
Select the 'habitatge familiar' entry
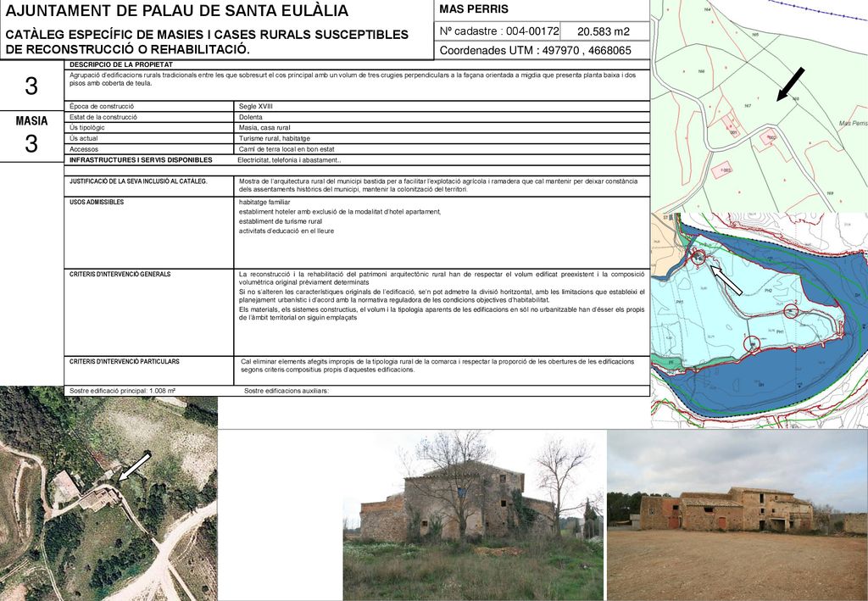pos(264,202)
